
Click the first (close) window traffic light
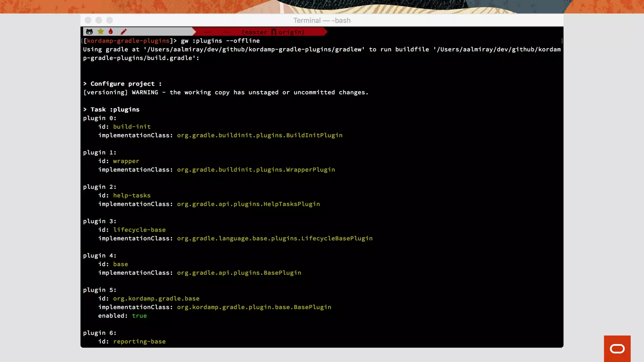88,20
